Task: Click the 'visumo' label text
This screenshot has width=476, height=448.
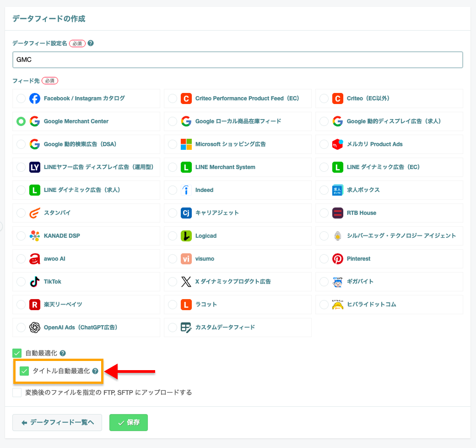Action: 205,259
